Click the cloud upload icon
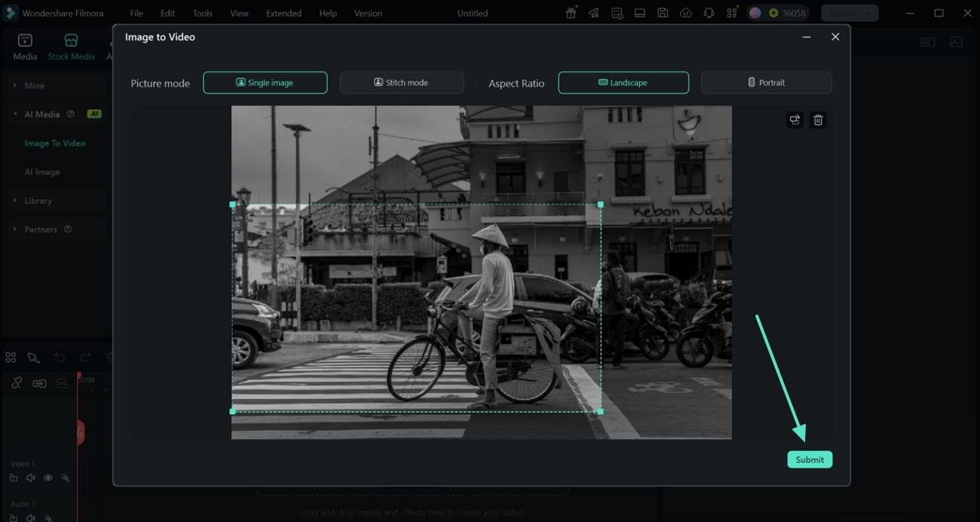980x522 pixels. click(685, 13)
